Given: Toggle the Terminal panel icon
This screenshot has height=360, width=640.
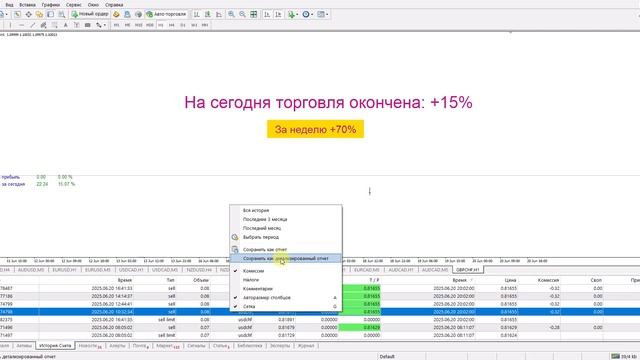Looking at the screenshot, I should (50, 14).
